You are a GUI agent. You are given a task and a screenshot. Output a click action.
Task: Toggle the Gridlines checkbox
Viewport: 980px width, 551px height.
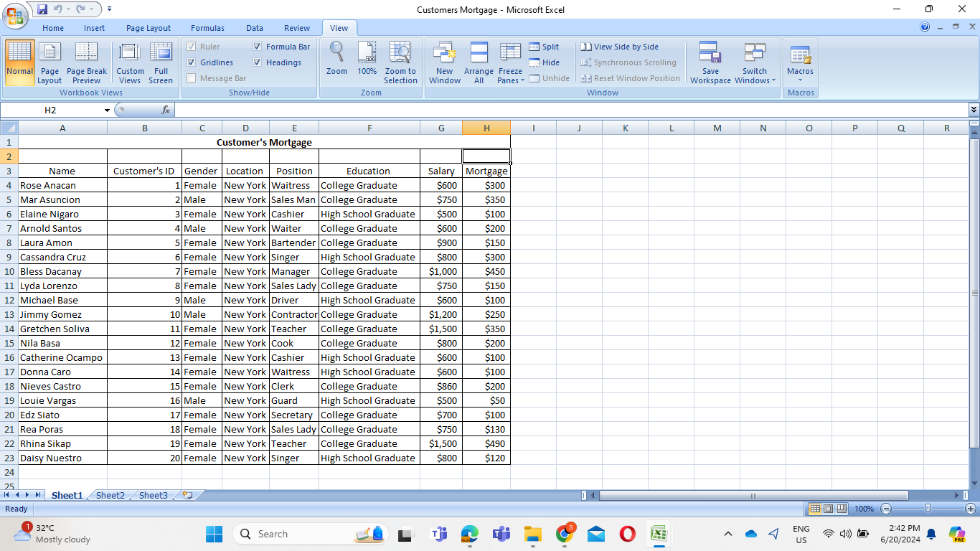pos(192,62)
